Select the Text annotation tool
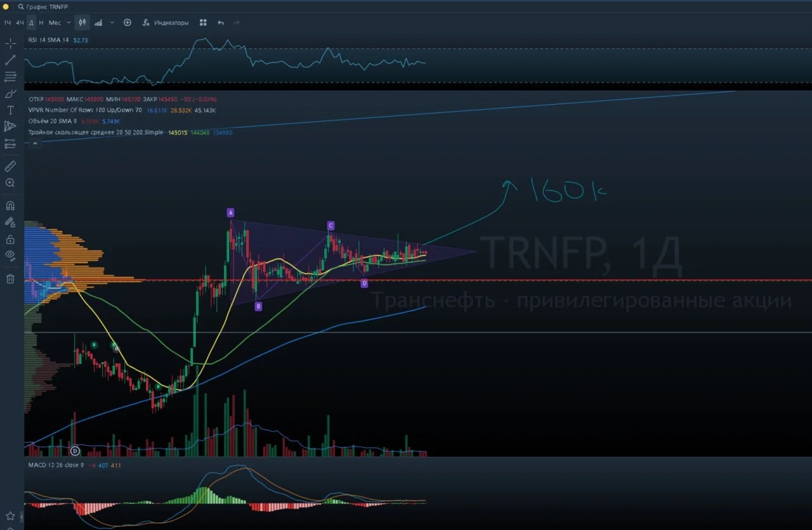 [10, 110]
